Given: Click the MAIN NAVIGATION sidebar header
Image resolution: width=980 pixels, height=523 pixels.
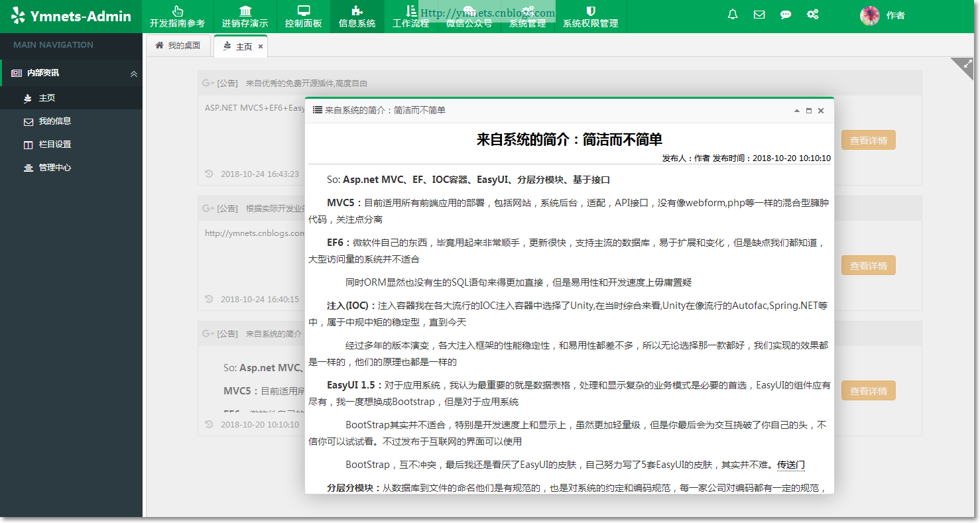Looking at the screenshot, I should (x=53, y=45).
